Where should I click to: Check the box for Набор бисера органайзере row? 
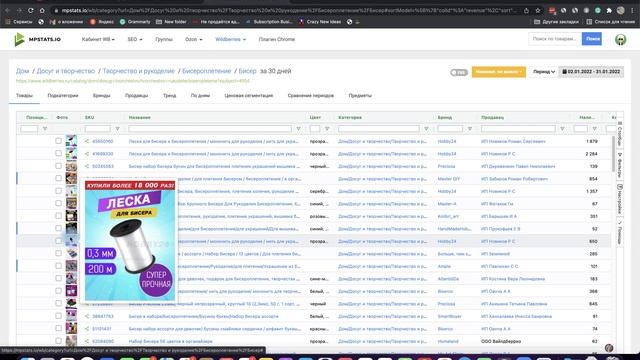(58, 340)
